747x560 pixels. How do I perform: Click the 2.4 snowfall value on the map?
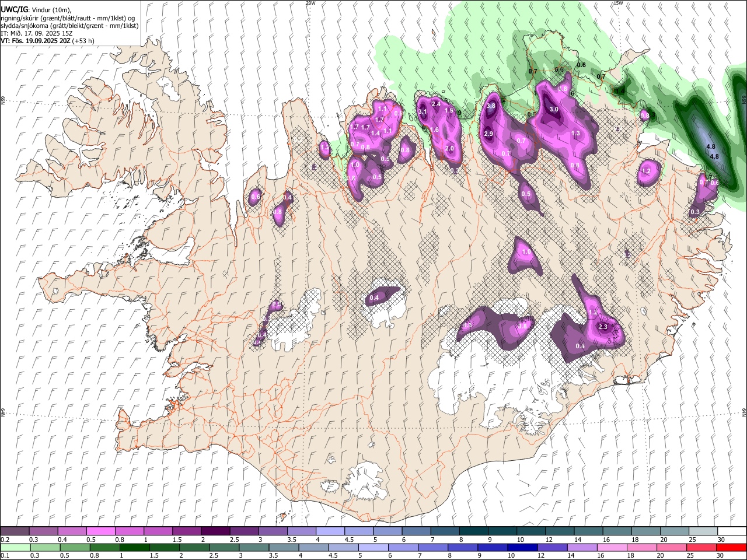(x=435, y=104)
